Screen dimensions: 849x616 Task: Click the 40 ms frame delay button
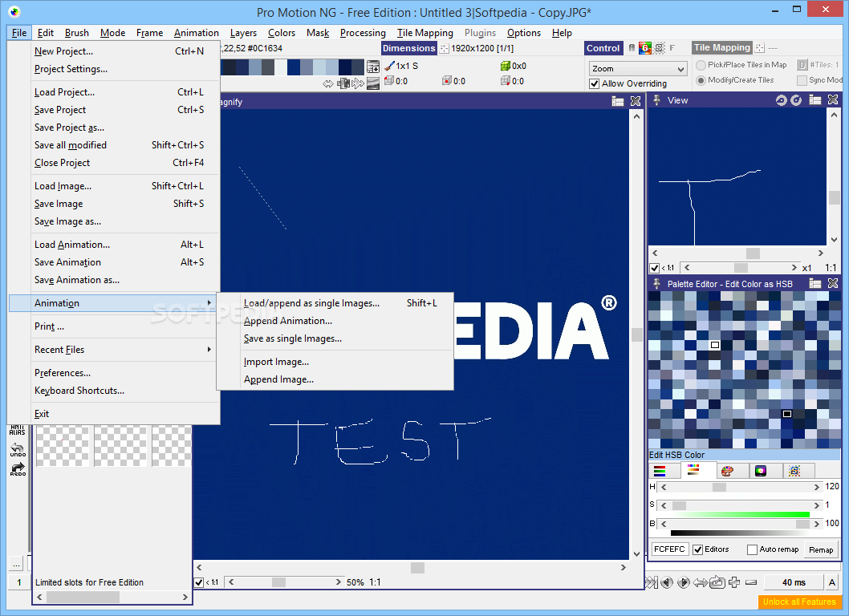(794, 582)
